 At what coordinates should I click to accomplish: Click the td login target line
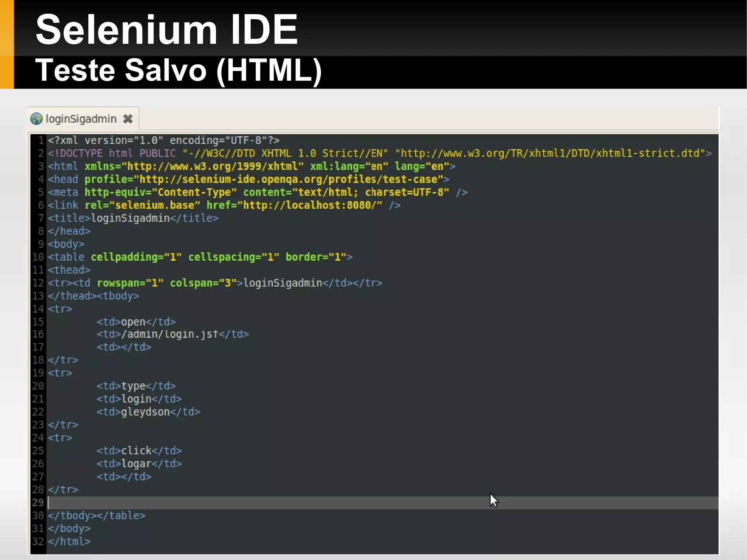[x=139, y=399]
